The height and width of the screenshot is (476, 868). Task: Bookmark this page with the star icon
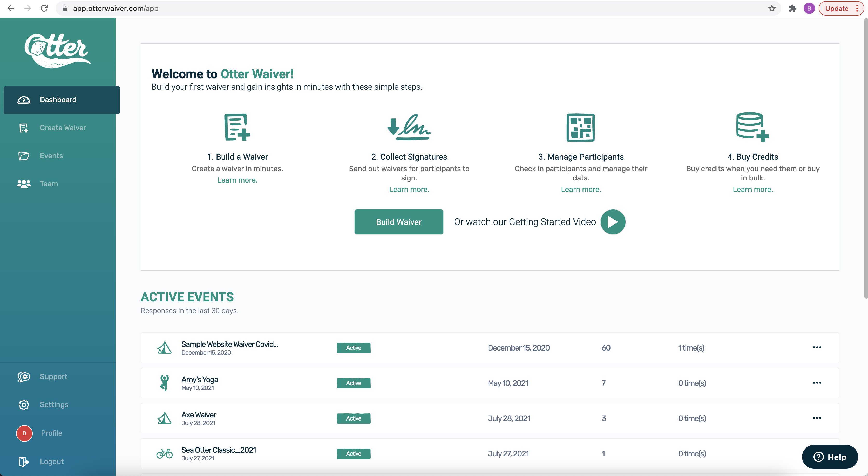click(x=772, y=8)
